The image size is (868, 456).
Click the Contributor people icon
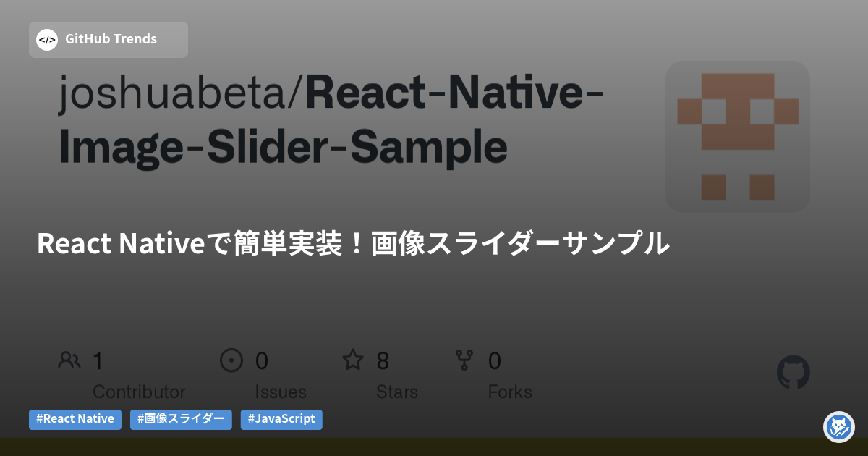tap(69, 360)
